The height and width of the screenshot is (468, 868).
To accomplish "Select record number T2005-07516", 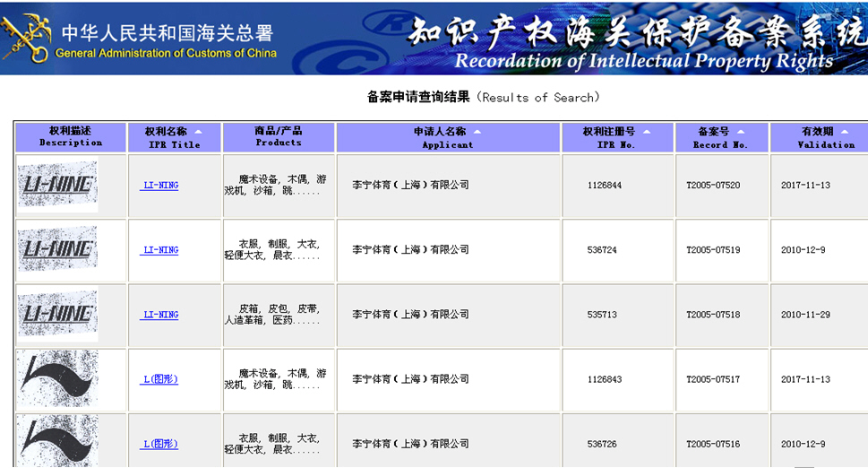I will (713, 444).
